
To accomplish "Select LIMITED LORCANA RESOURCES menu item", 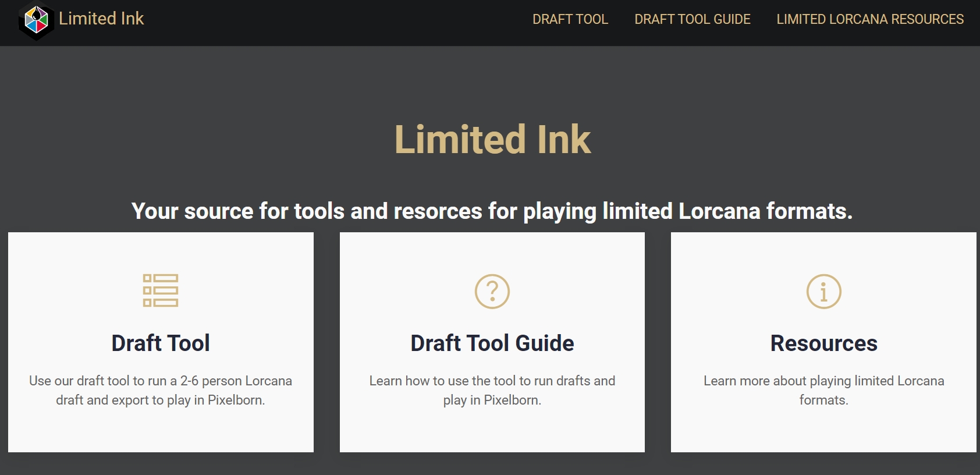I will pyautogui.click(x=869, y=19).
